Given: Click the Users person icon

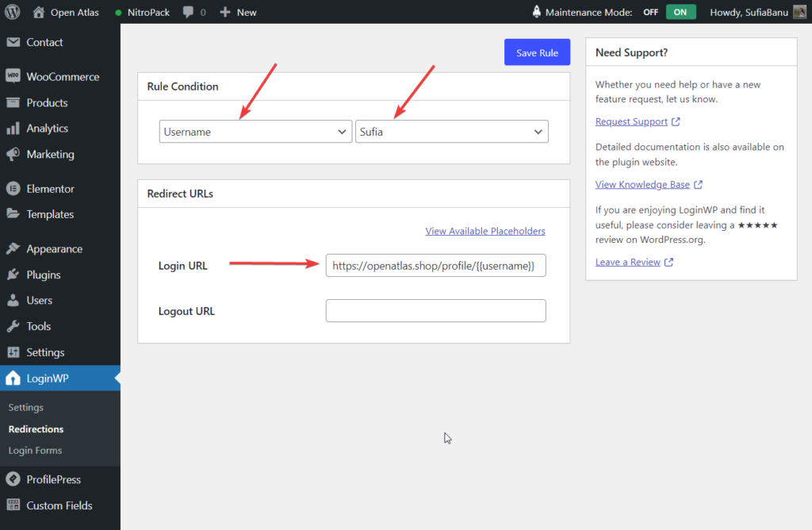Looking at the screenshot, I should (13, 300).
